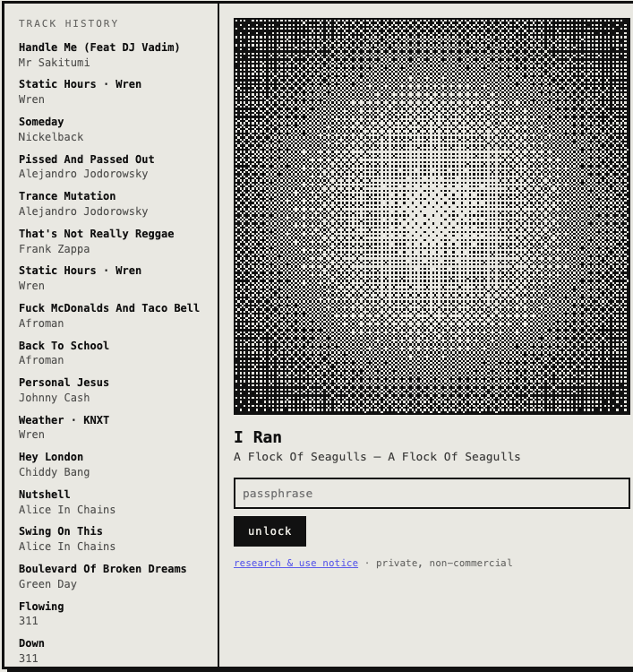Screen dimensions: 633x672
Task: Select 'Boulevard Of Broken Dreams' track
Action: point(103,569)
